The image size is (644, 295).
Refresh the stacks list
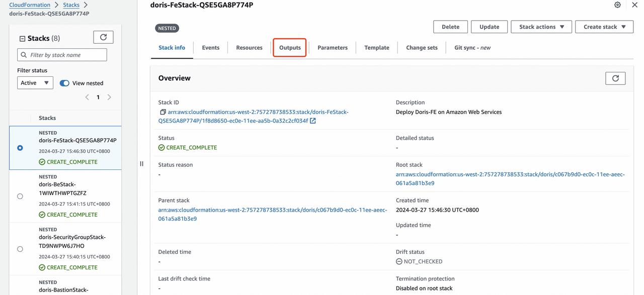point(103,37)
